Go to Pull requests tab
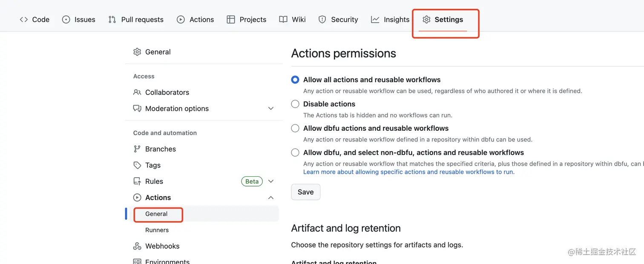 [x=136, y=20]
